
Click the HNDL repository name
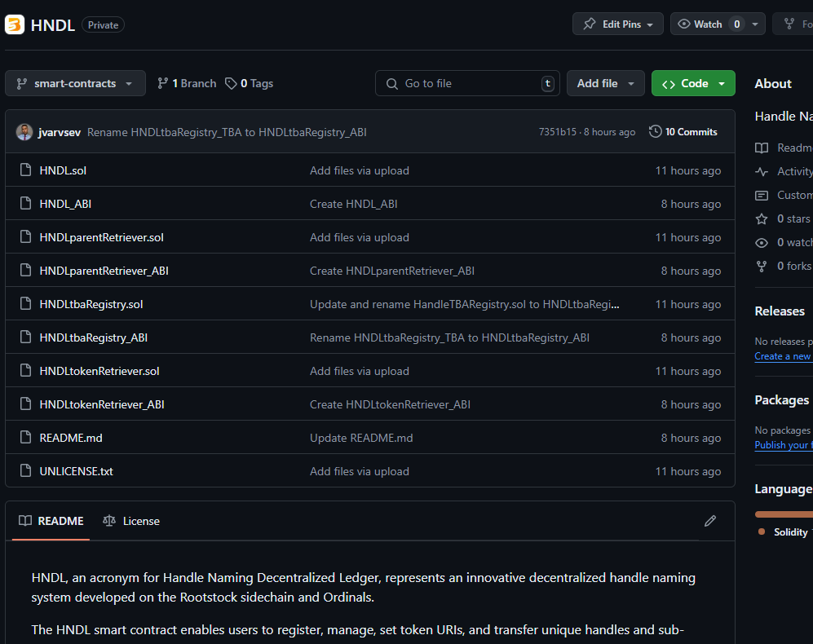pyautogui.click(x=53, y=25)
